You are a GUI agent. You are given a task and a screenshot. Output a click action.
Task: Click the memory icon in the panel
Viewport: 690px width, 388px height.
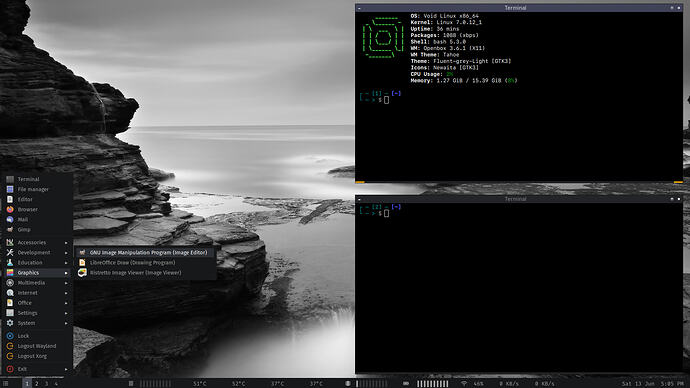pyautogui.click(x=348, y=384)
